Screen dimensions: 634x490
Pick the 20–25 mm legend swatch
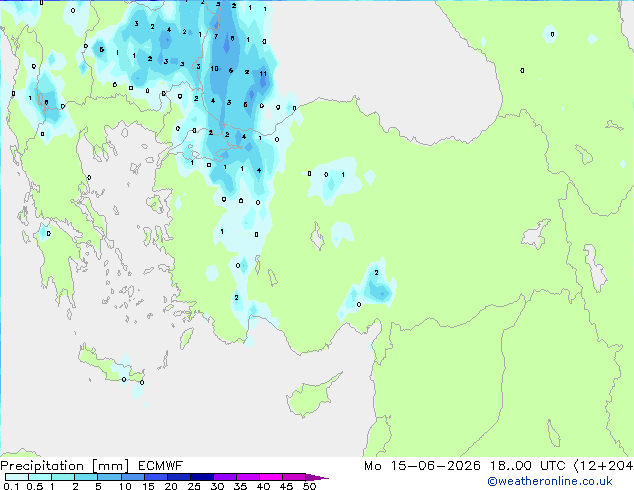[x=179, y=477]
